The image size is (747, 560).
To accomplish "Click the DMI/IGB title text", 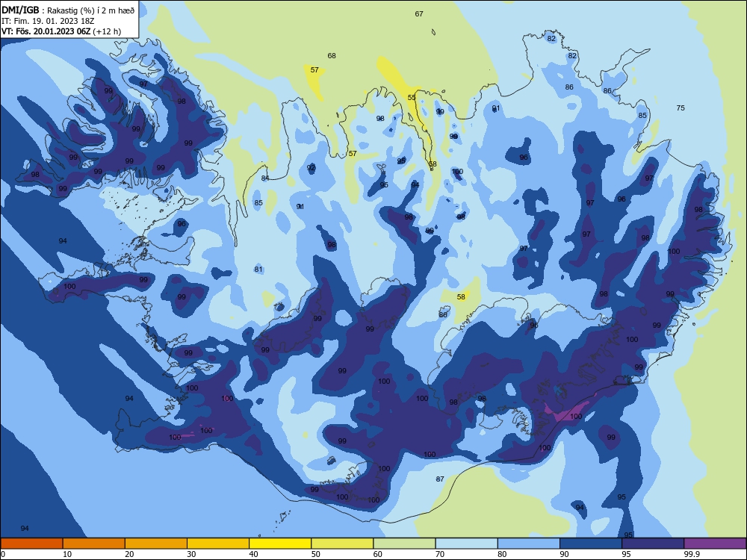I will click(20, 10).
